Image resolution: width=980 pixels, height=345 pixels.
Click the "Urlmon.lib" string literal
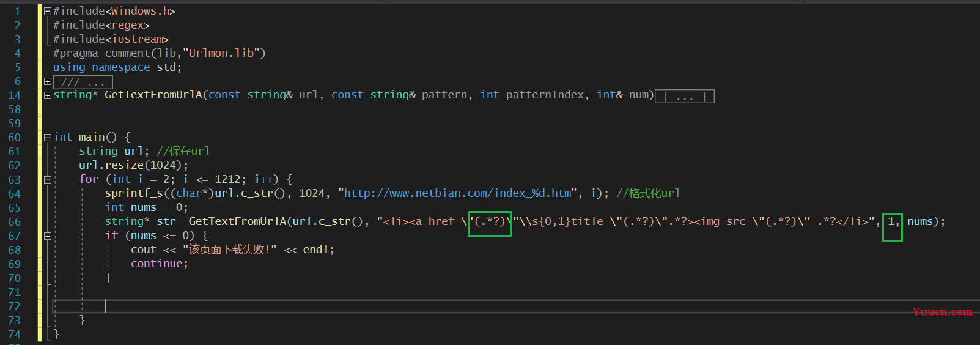coord(221,53)
